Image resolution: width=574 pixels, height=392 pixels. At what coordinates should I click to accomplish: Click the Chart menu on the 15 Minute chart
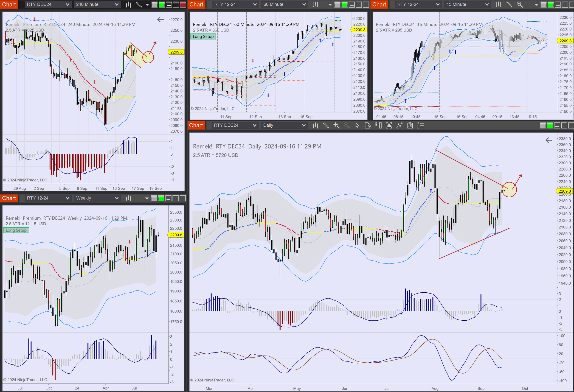(379, 4)
